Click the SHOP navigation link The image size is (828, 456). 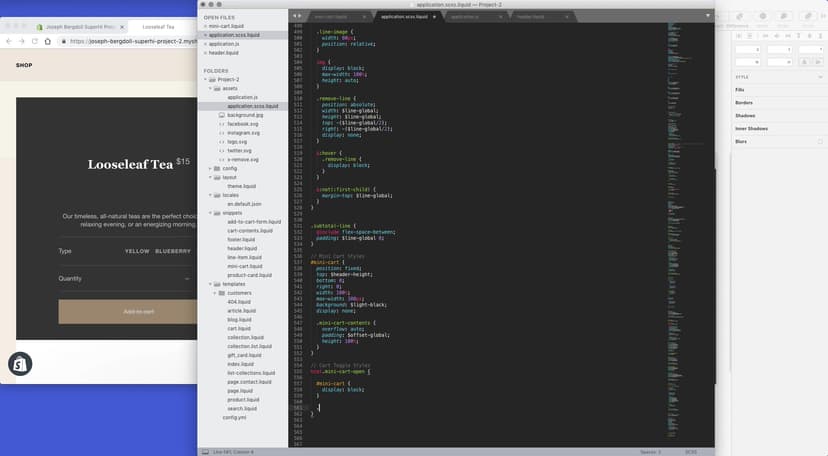(23, 65)
